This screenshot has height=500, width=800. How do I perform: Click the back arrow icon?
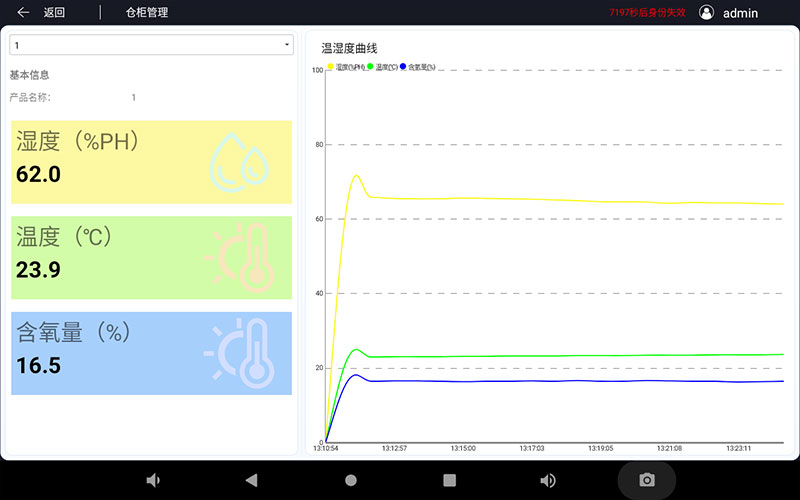pyautogui.click(x=24, y=13)
